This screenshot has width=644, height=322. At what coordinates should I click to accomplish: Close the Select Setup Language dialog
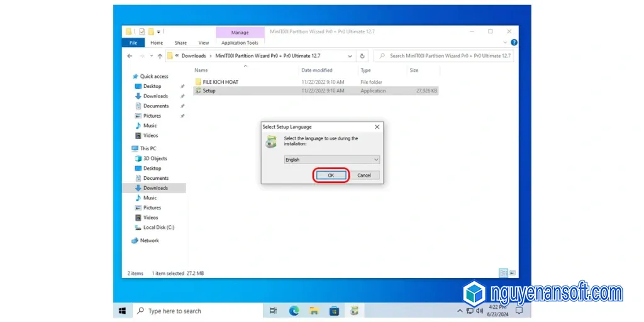[377, 127]
